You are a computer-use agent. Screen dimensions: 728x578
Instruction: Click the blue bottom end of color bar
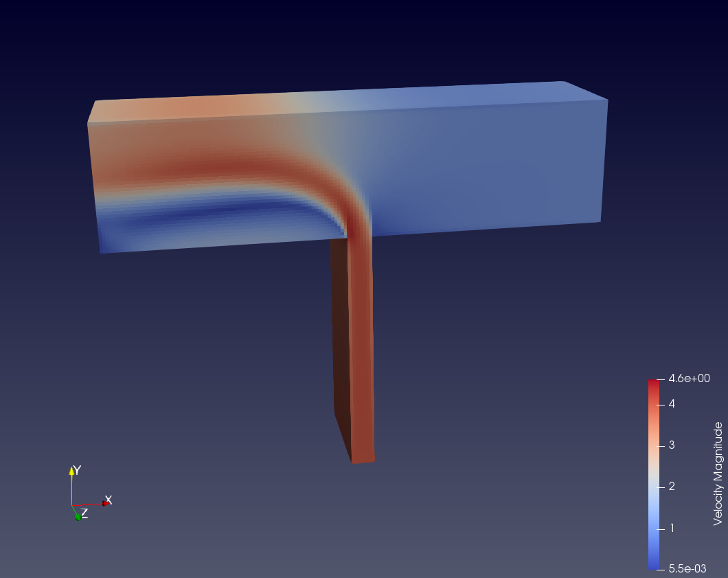[652, 566]
